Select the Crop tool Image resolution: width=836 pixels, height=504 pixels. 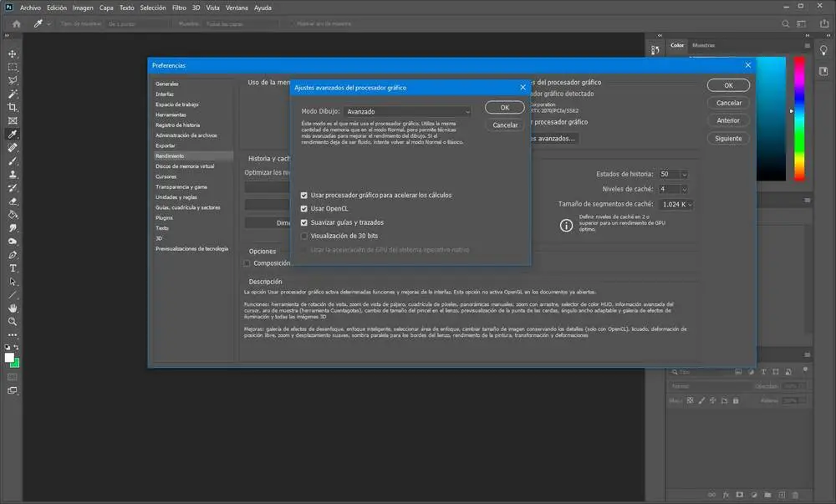click(13, 107)
